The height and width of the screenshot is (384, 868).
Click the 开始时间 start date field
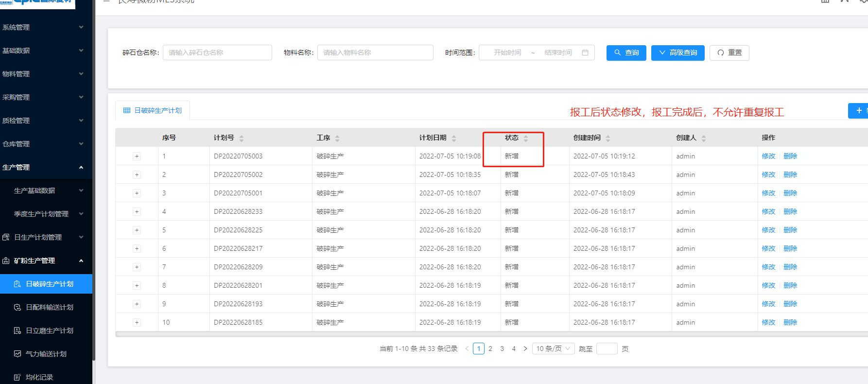click(x=507, y=52)
